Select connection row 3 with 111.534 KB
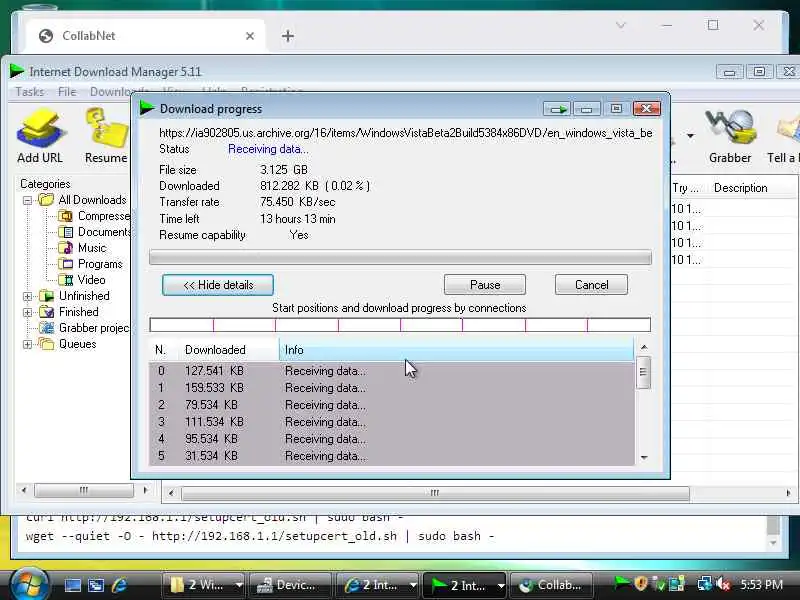Screen dimensions: 800x600 392,422
